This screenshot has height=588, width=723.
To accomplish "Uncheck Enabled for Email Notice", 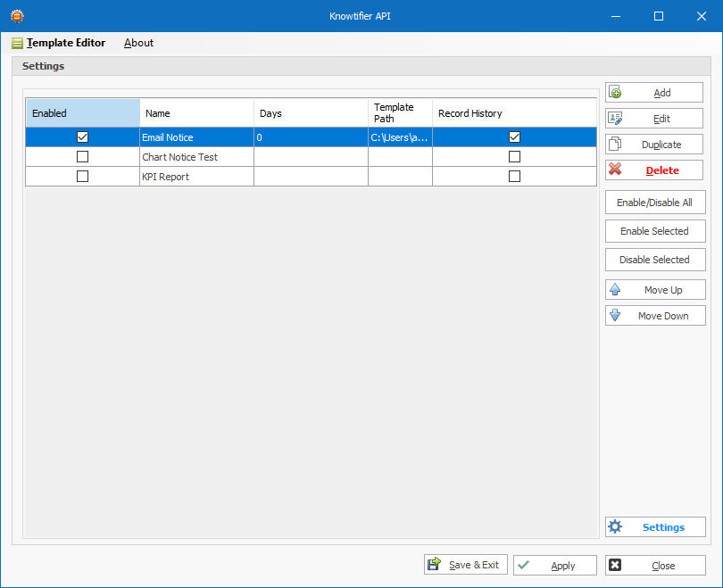I will click(x=82, y=137).
